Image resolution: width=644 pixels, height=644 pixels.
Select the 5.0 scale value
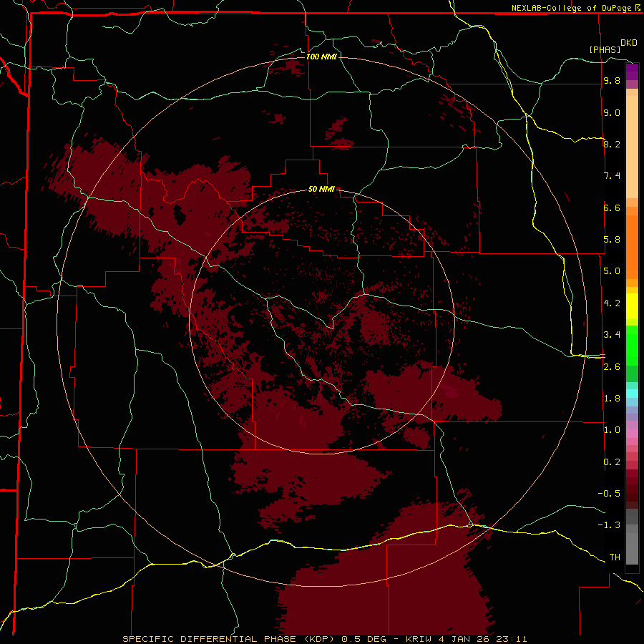[612, 271]
